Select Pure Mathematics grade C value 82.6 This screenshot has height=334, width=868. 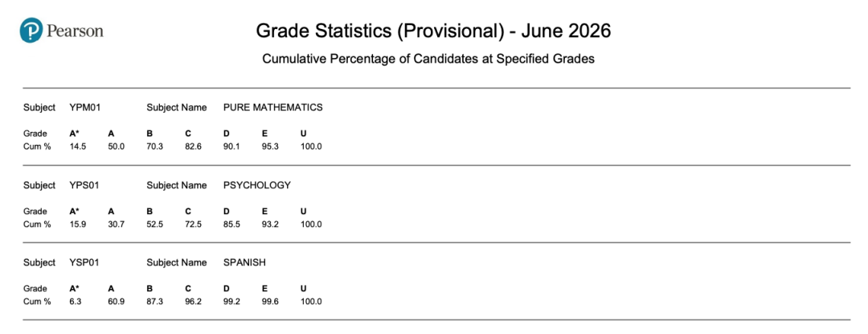tap(193, 146)
